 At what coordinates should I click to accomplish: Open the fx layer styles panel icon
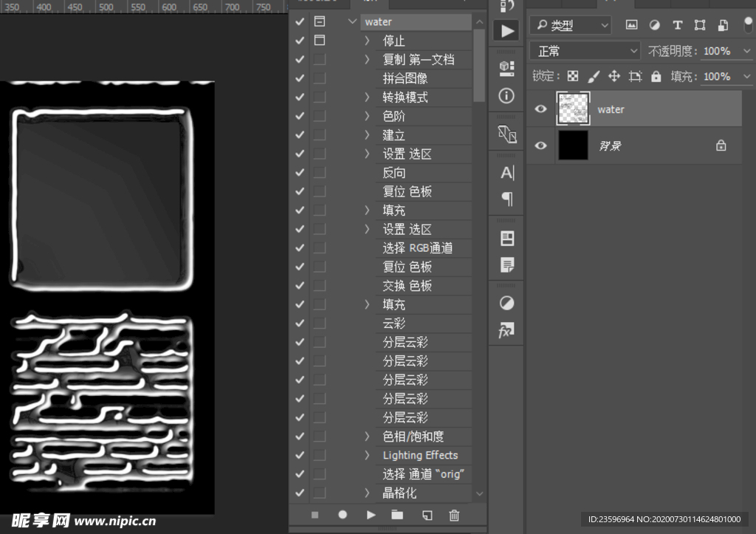(x=506, y=331)
